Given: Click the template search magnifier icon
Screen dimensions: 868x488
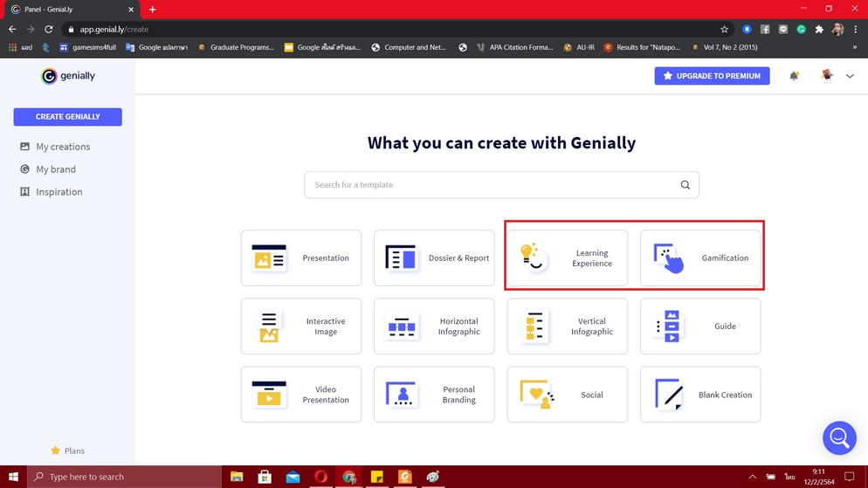Looking at the screenshot, I should pos(685,185).
